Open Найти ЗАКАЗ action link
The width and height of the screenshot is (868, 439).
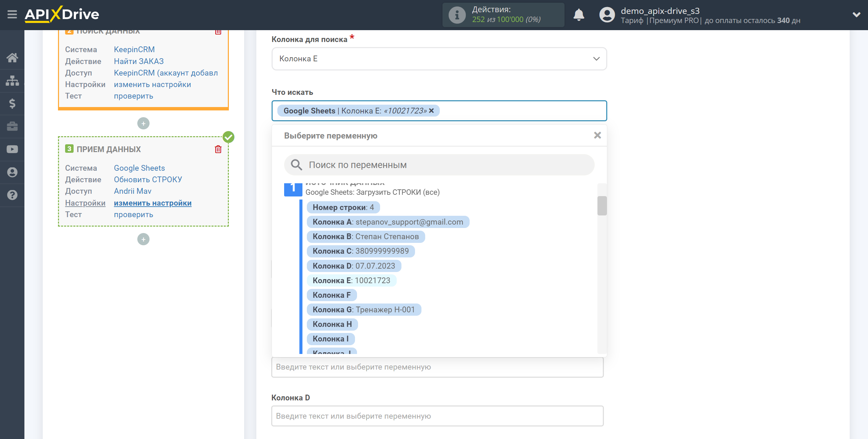[x=139, y=61]
